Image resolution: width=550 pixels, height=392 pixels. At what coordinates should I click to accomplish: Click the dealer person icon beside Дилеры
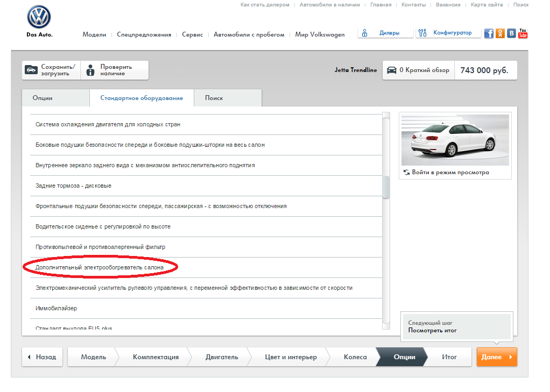click(x=365, y=33)
